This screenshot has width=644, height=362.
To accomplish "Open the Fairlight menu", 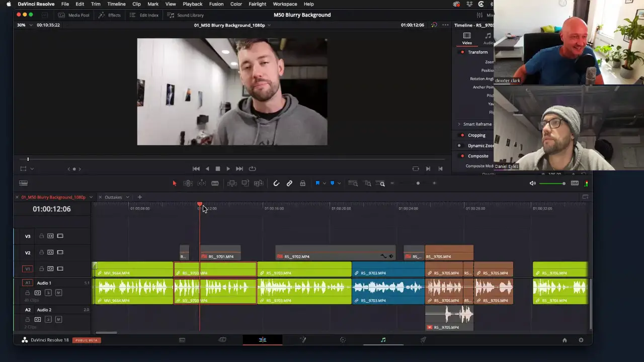I will point(257,4).
